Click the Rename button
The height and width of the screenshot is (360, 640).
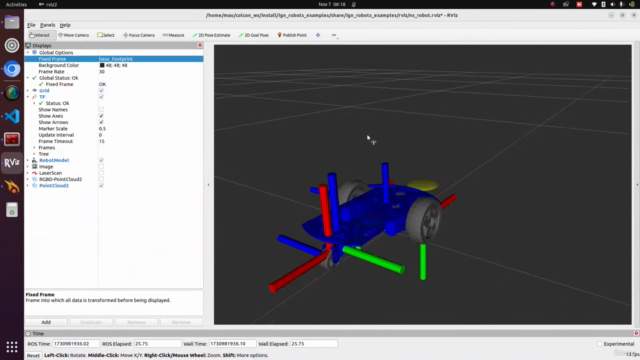click(181, 322)
